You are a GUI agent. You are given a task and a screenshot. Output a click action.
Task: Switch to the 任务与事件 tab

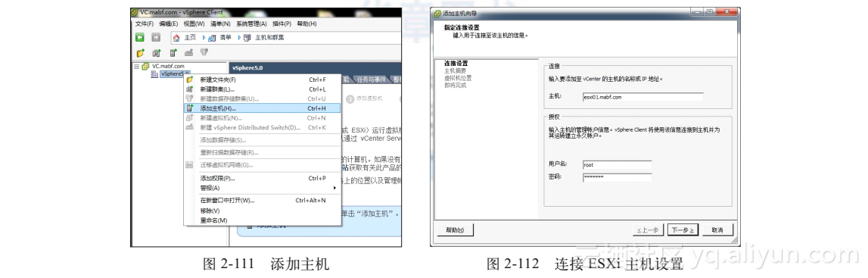tap(371, 80)
